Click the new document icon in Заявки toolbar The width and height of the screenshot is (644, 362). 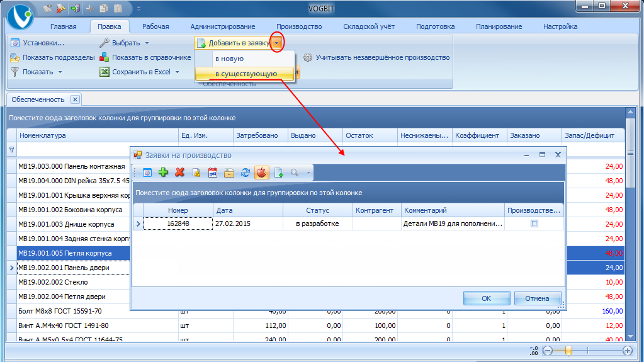click(x=278, y=173)
